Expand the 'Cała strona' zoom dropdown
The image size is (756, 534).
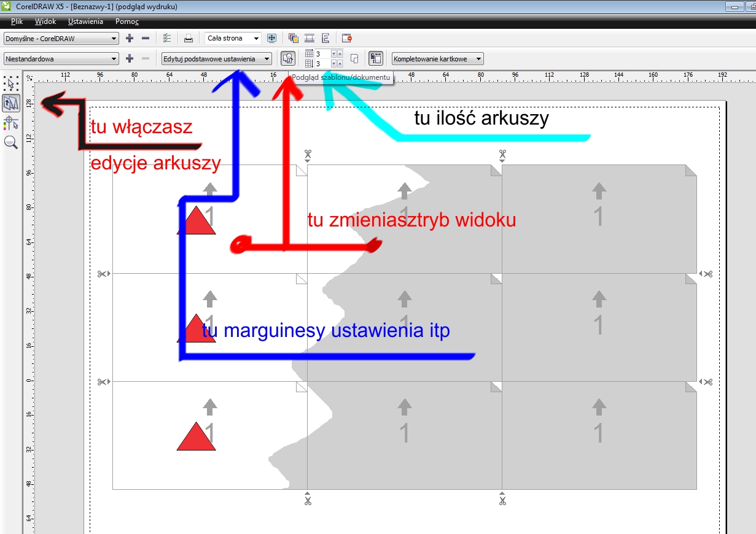233,38
